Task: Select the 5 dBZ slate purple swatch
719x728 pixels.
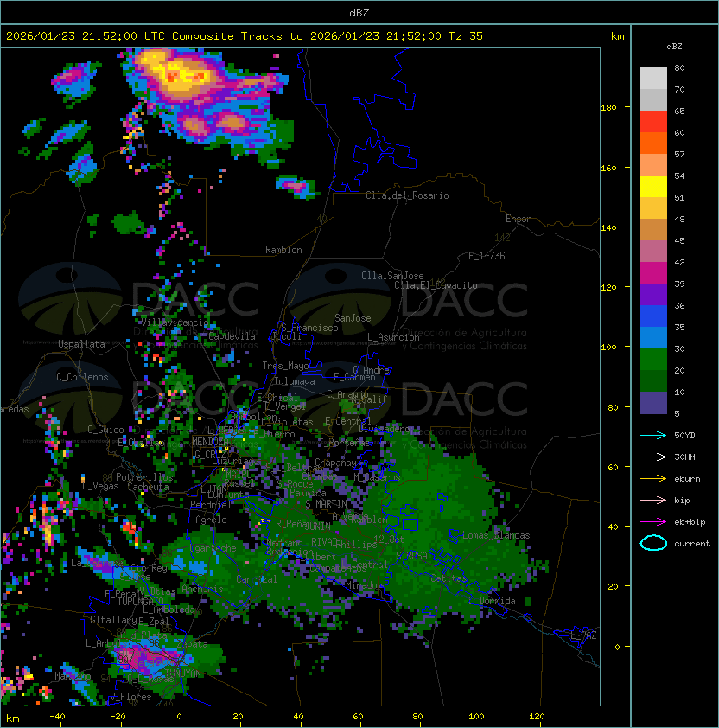Action: point(653,403)
